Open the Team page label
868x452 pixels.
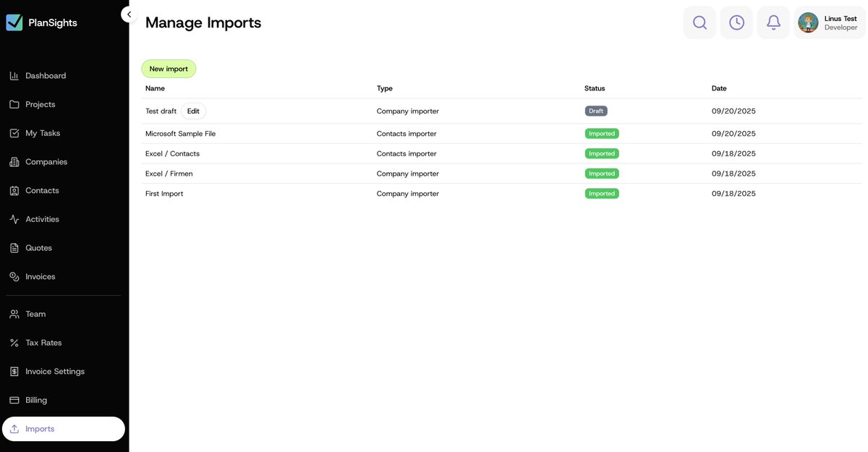35,315
